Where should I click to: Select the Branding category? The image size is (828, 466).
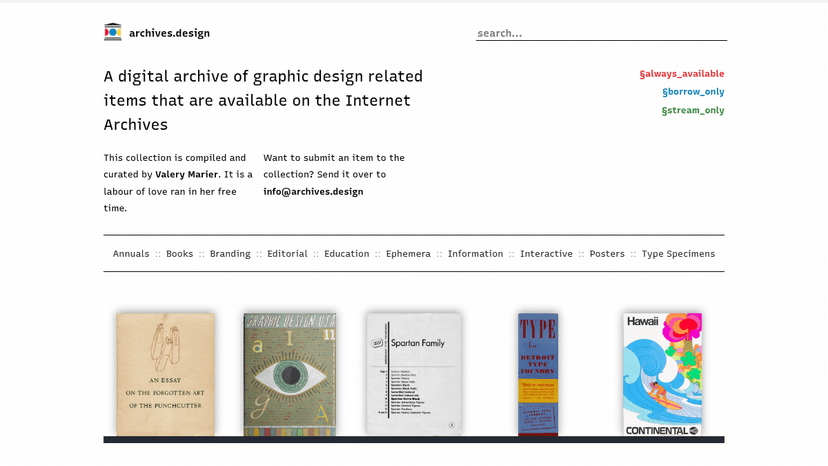[230, 254]
